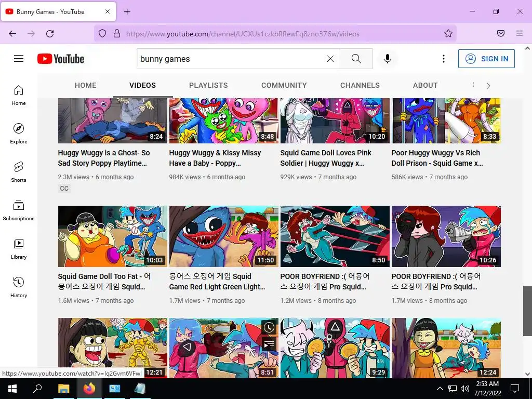Open 'Huggy Wuggy & Kissy Missy Have a Baby' title
Viewport: 532px width, 399px height.
pos(215,158)
